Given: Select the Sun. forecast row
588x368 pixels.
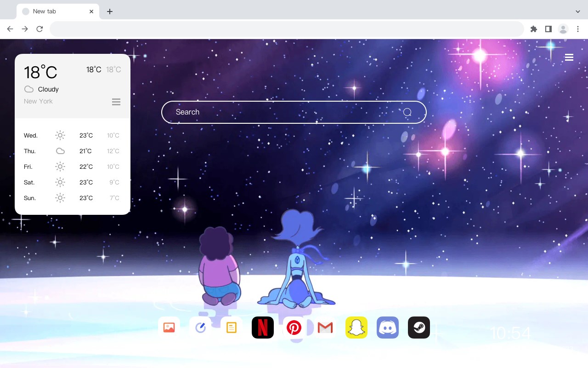Looking at the screenshot, I should pos(73,198).
